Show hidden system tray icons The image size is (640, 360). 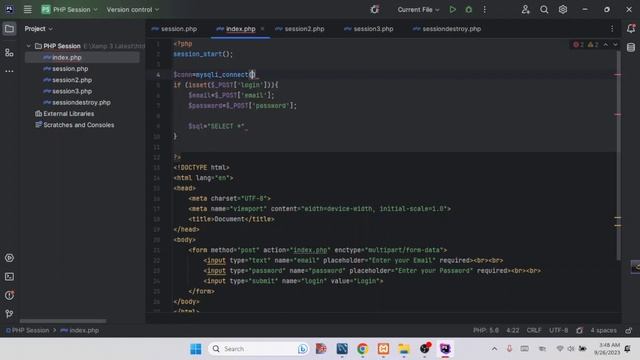pyautogui.click(x=494, y=349)
